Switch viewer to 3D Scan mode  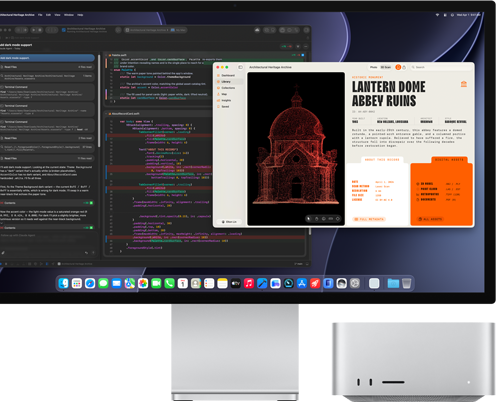pos(386,67)
